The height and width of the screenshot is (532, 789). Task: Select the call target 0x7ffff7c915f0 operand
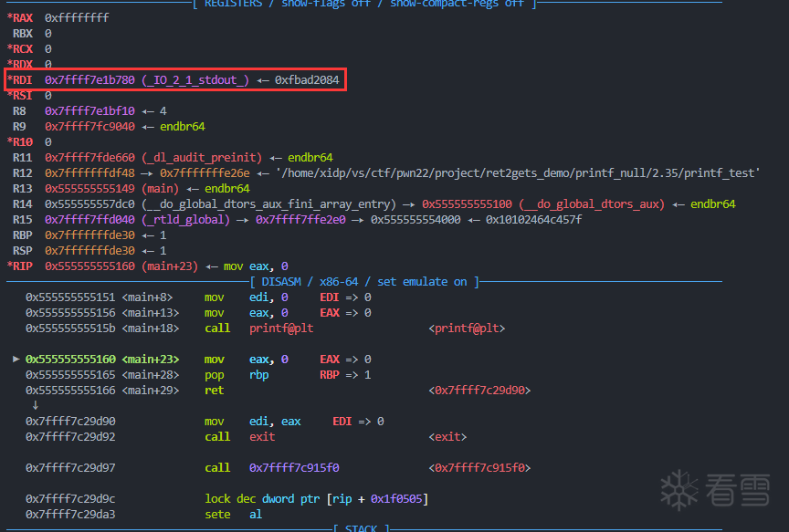294,467
